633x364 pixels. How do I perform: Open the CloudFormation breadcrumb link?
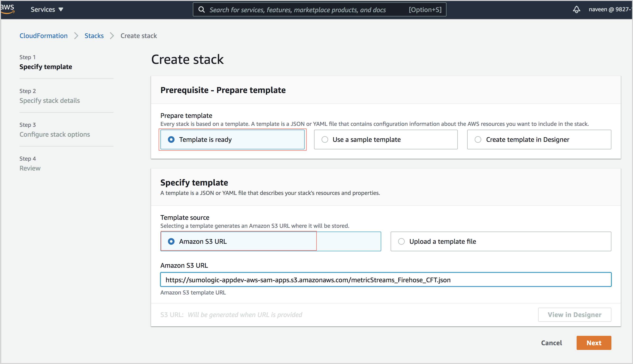click(x=43, y=36)
